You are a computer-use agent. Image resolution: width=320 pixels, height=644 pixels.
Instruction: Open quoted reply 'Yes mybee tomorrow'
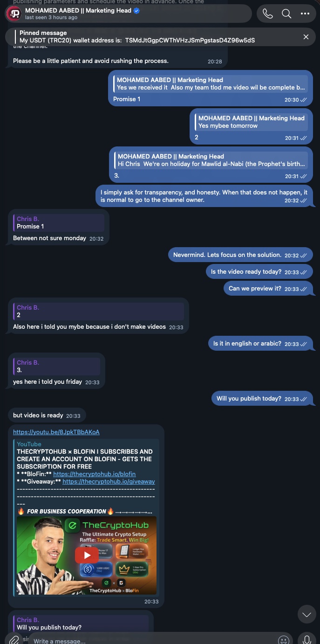[251, 122]
